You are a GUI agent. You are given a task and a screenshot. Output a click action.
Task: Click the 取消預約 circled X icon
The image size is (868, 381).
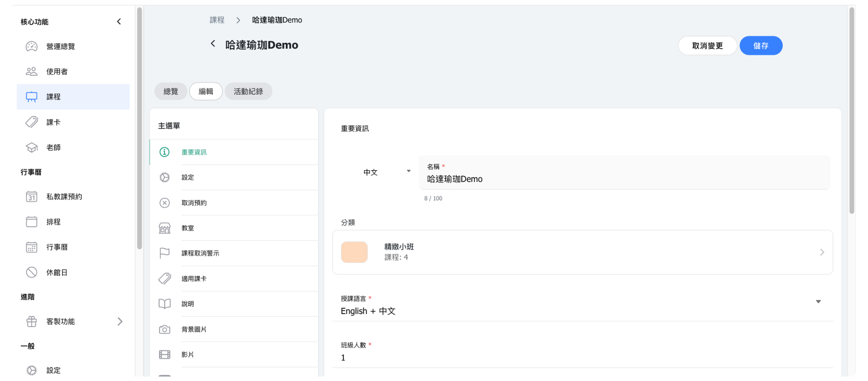pos(164,203)
